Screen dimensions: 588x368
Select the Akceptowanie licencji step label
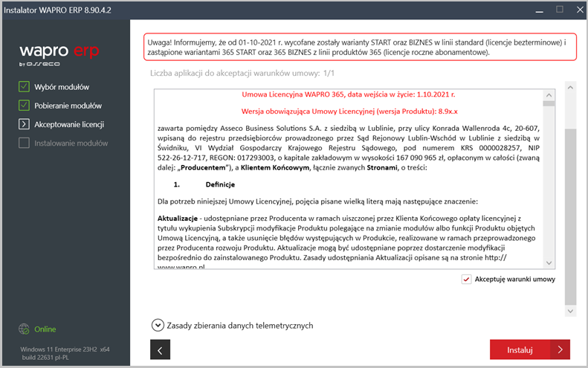pyautogui.click(x=69, y=125)
